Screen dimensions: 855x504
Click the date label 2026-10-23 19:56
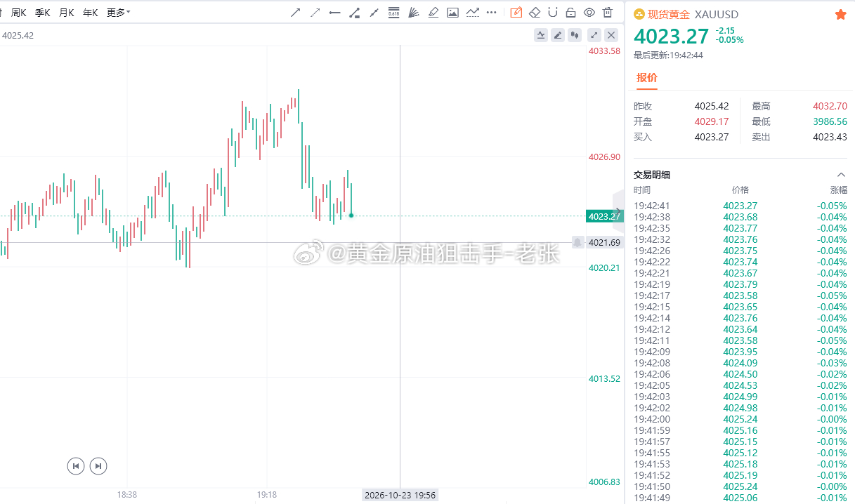point(400,495)
